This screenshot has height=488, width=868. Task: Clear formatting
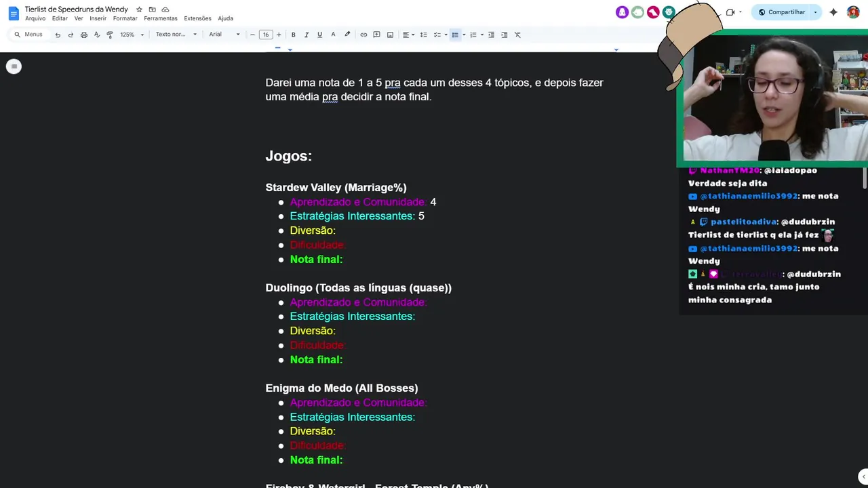coord(517,35)
